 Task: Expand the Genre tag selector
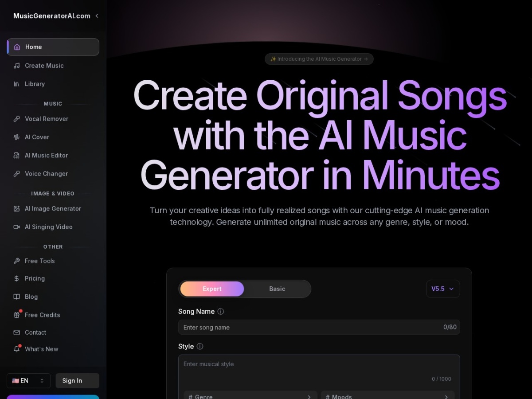(250, 395)
